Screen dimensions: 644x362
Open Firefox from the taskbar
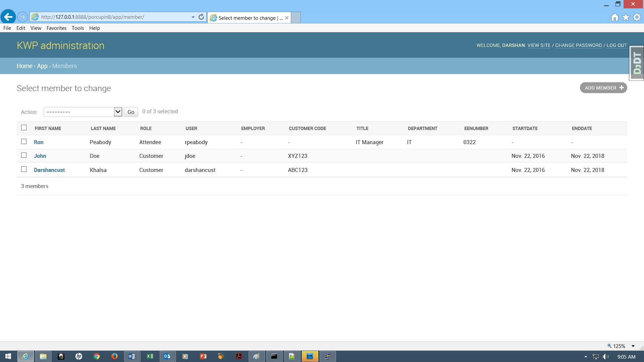click(114, 356)
